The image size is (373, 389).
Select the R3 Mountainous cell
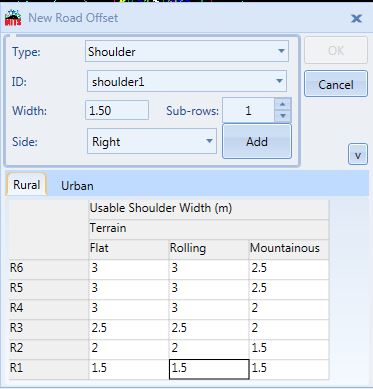click(289, 330)
